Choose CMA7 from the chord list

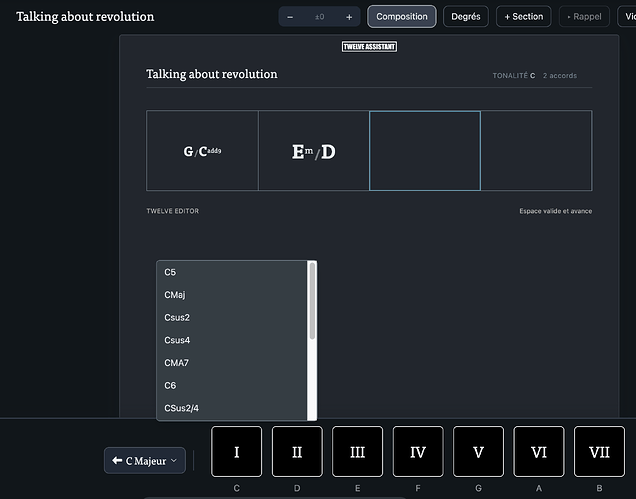click(232, 363)
